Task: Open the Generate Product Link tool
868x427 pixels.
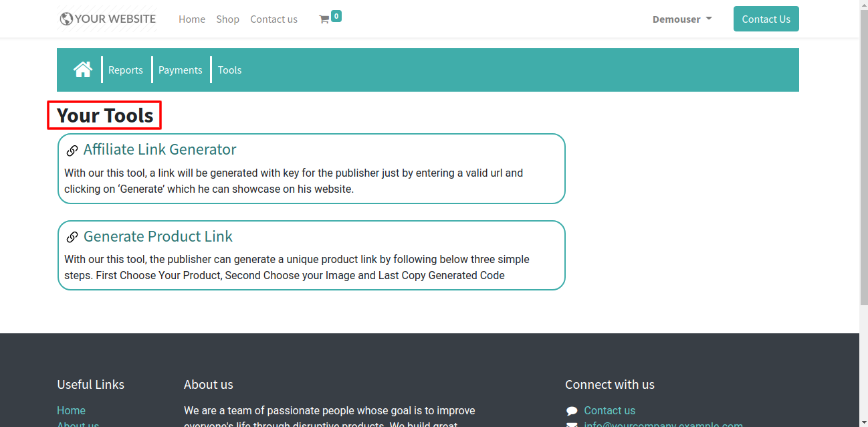Action: [158, 236]
